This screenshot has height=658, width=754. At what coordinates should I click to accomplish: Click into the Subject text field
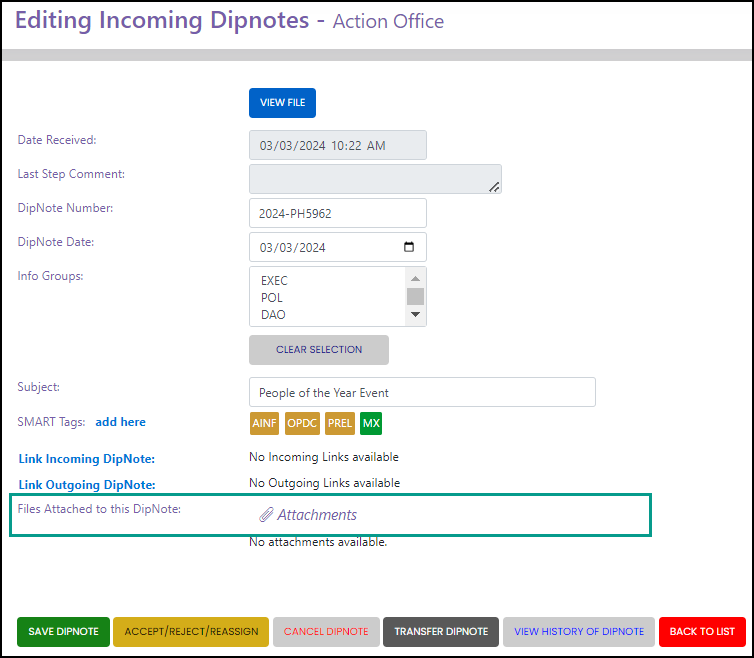click(x=422, y=392)
